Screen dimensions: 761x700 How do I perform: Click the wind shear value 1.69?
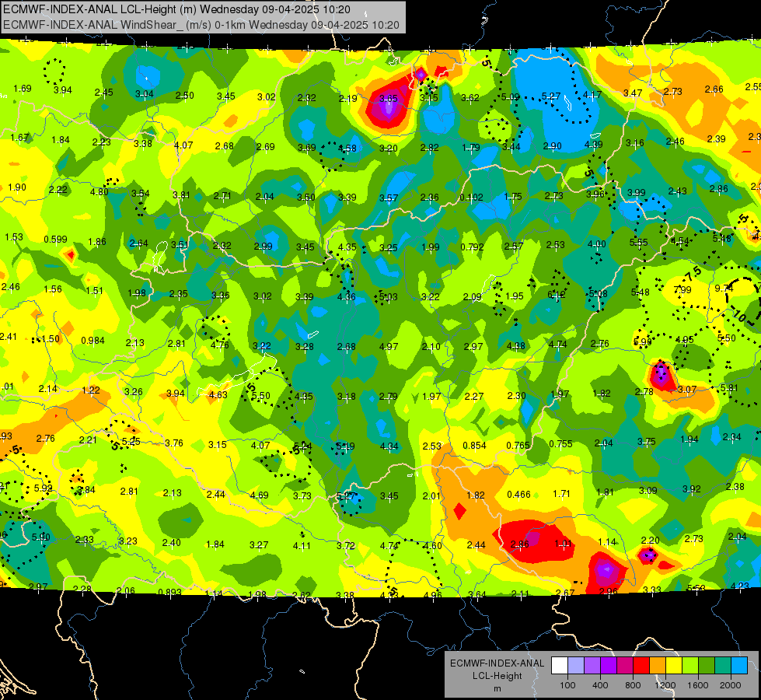pyautogui.click(x=23, y=89)
